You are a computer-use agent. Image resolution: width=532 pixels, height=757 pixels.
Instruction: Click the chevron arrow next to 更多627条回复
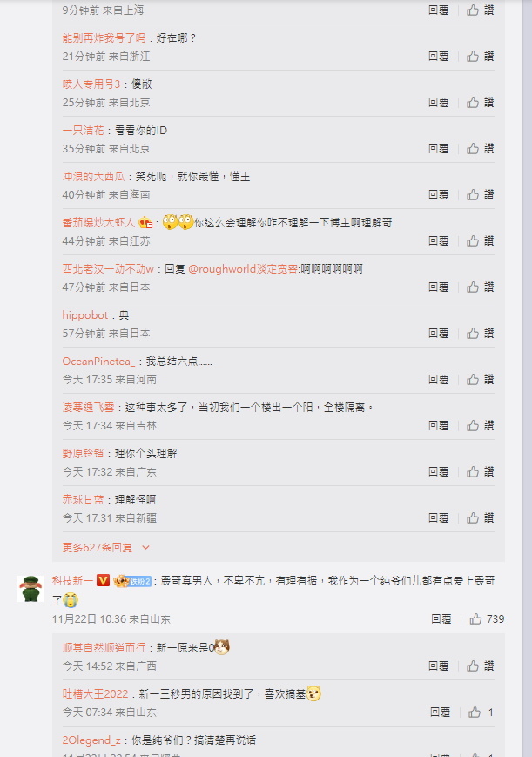(x=145, y=547)
